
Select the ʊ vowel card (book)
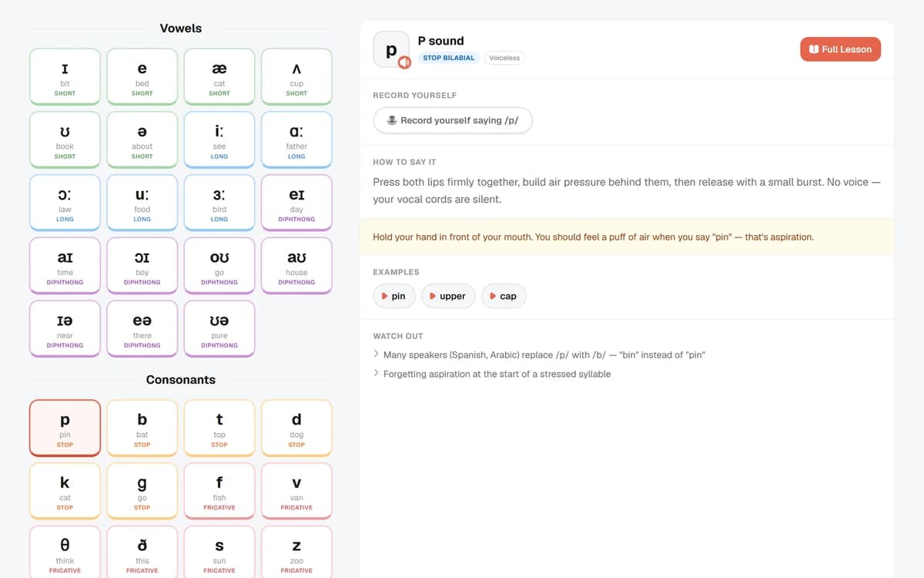(x=65, y=139)
